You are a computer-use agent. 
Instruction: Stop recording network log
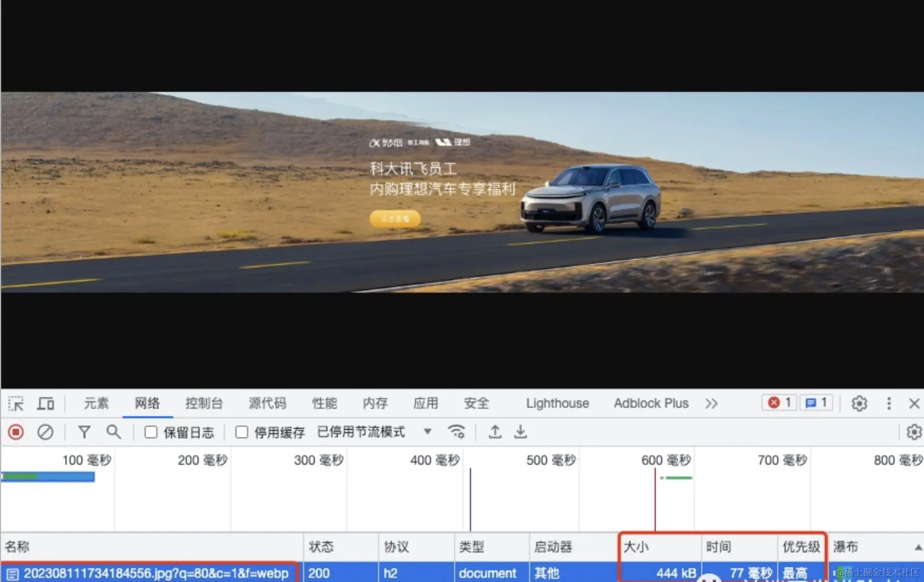coord(16,432)
